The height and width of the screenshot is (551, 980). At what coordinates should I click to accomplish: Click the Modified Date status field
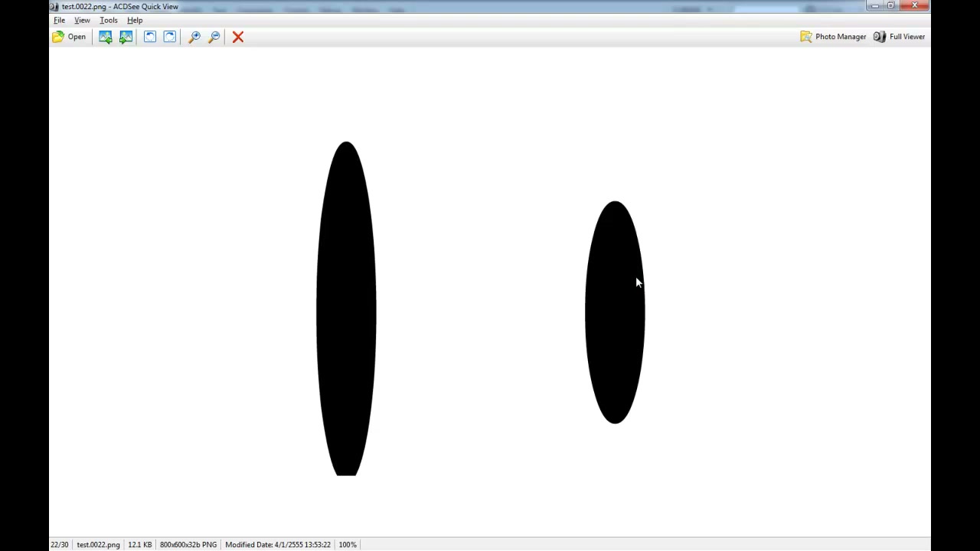tap(278, 545)
